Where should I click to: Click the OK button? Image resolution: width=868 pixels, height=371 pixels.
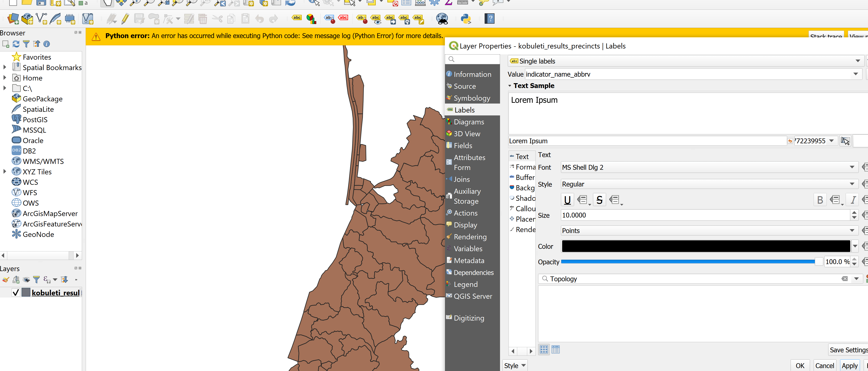pos(800,366)
